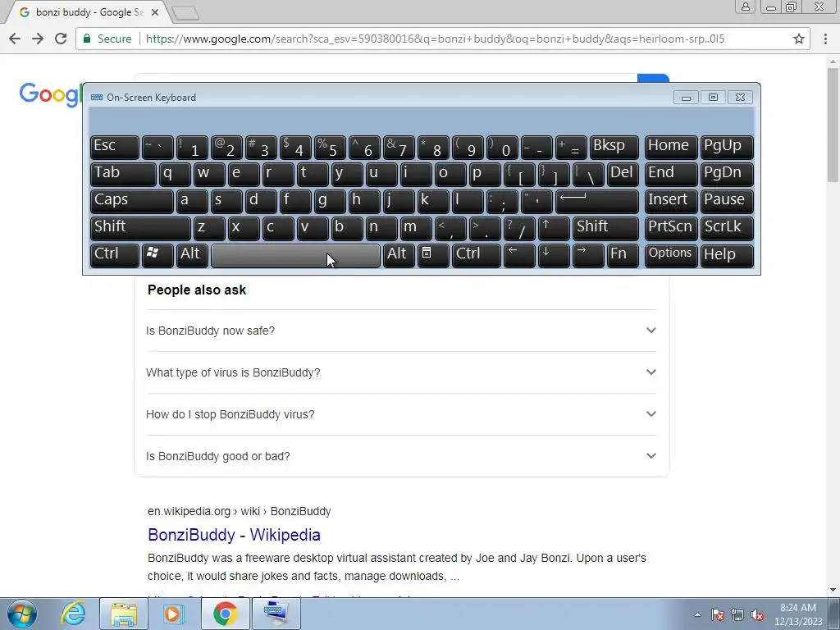This screenshot has height=630, width=840.
Task: Toggle the right Ctrl key
Action: tap(477, 255)
